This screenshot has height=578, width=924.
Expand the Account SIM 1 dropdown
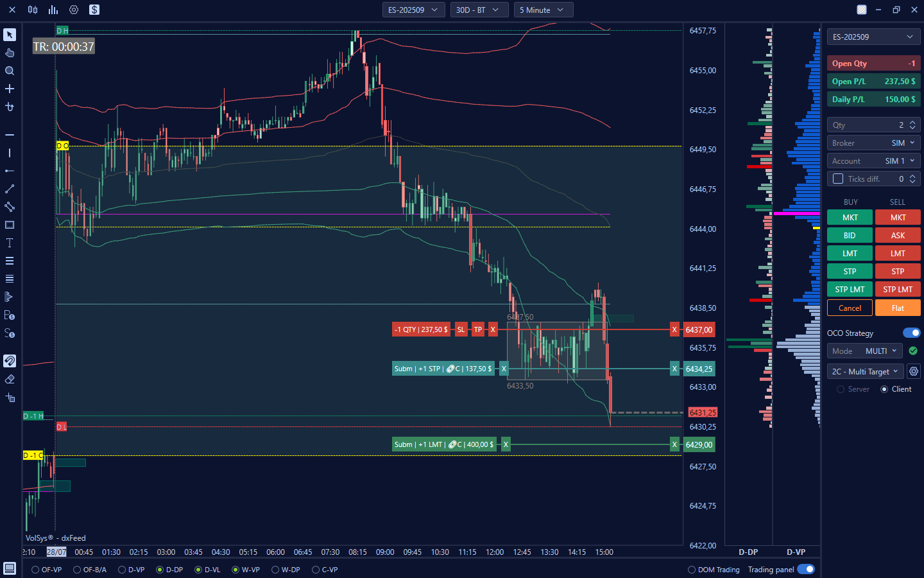(x=873, y=161)
